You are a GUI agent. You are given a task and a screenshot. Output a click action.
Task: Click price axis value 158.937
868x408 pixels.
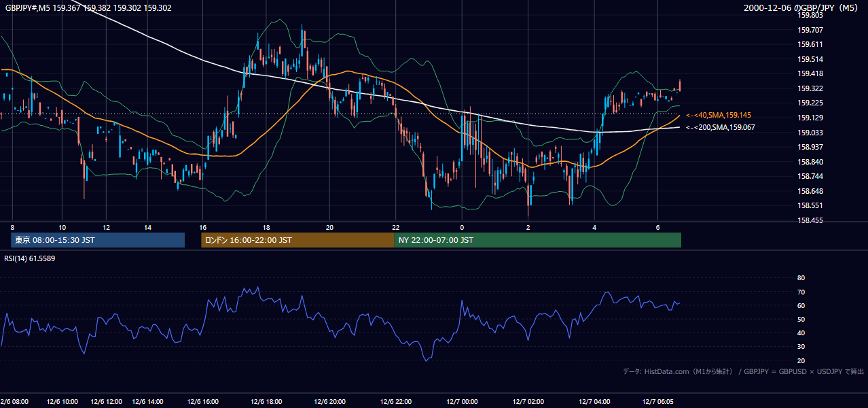[x=810, y=147]
